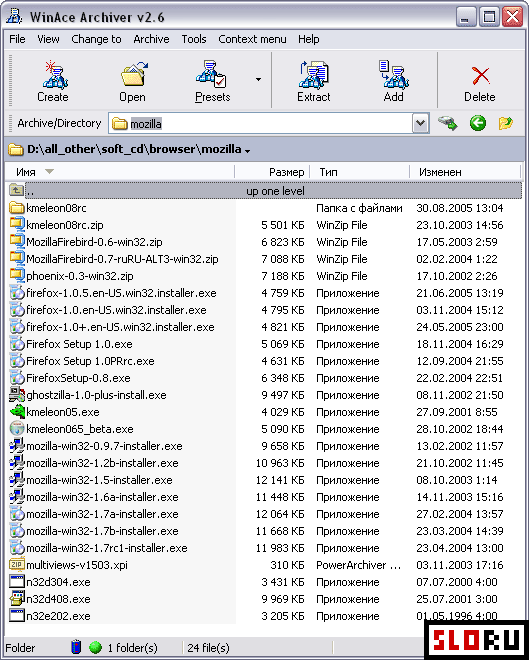Open the Presets dropdown arrow

point(258,79)
